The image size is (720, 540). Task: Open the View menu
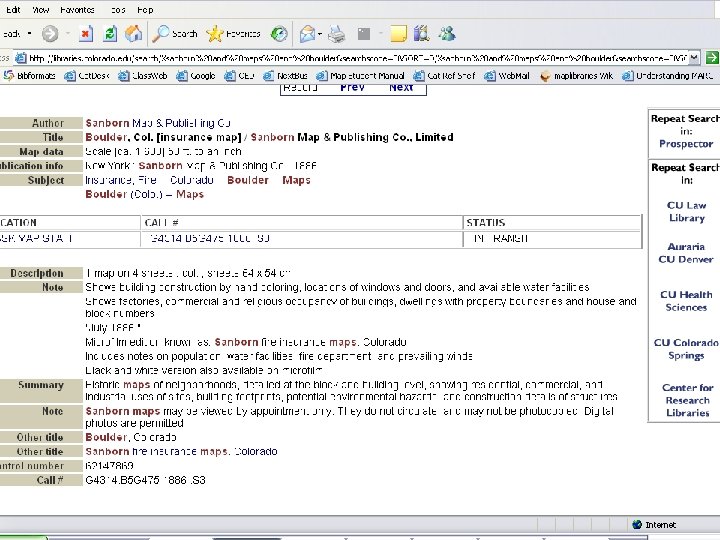pos(40,10)
